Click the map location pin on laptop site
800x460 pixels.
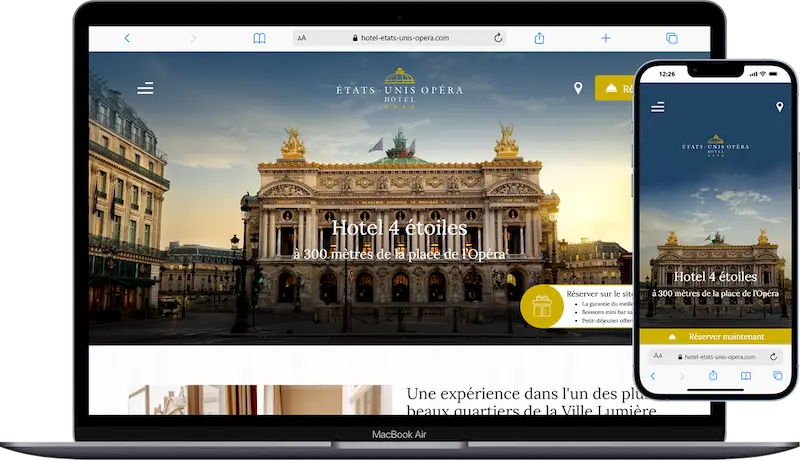pyautogui.click(x=578, y=88)
